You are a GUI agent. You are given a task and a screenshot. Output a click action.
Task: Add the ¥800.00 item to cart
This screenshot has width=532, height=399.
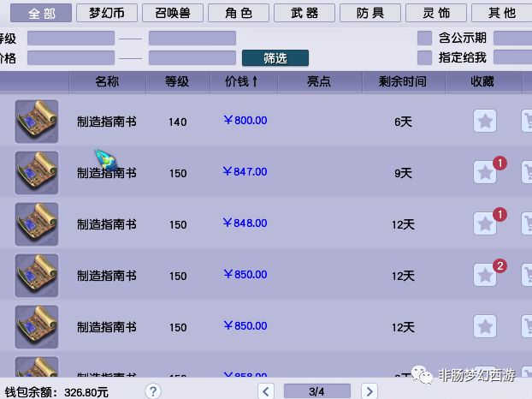pos(527,121)
